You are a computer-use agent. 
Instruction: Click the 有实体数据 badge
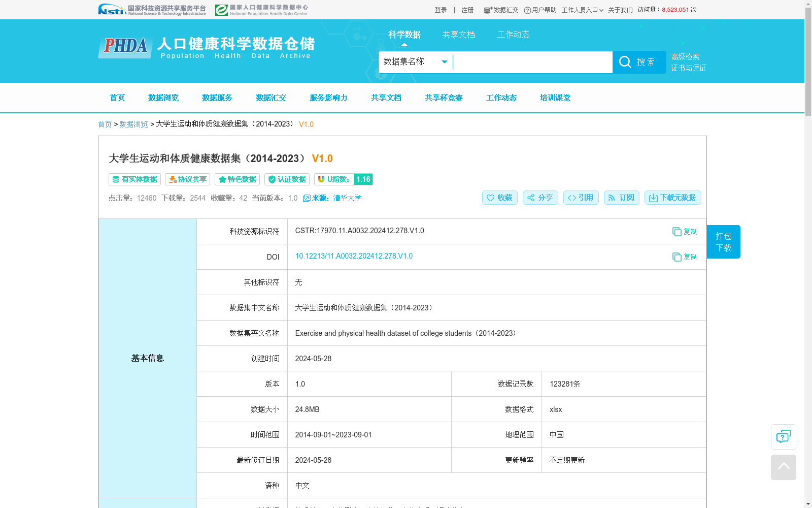tap(134, 179)
